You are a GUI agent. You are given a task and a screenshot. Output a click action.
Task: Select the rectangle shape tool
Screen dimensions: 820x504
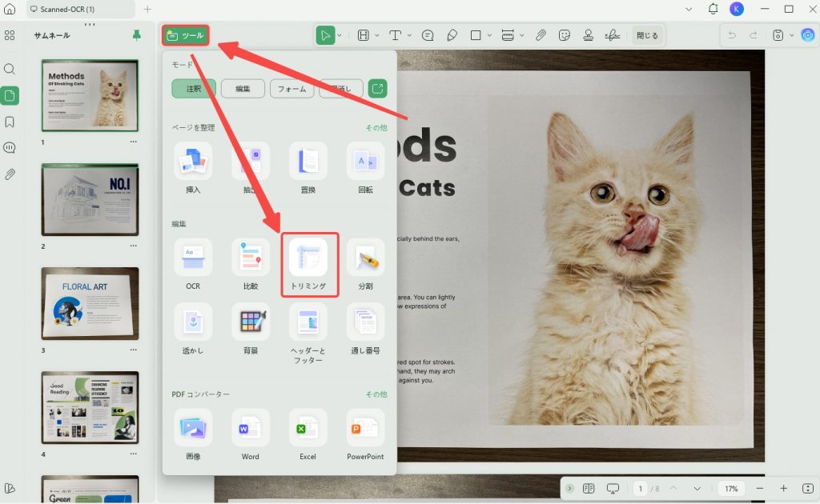(x=476, y=35)
